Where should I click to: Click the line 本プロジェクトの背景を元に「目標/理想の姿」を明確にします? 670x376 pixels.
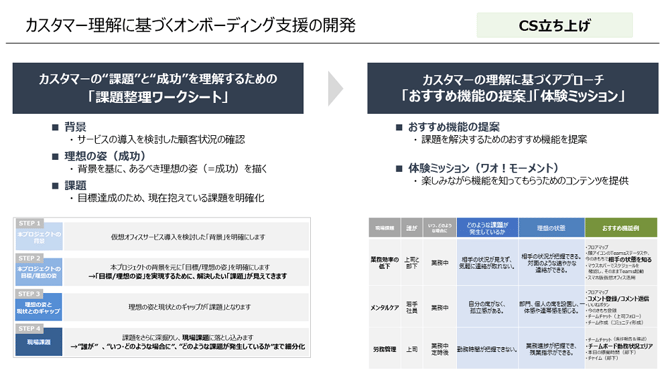pyautogui.click(x=190, y=267)
